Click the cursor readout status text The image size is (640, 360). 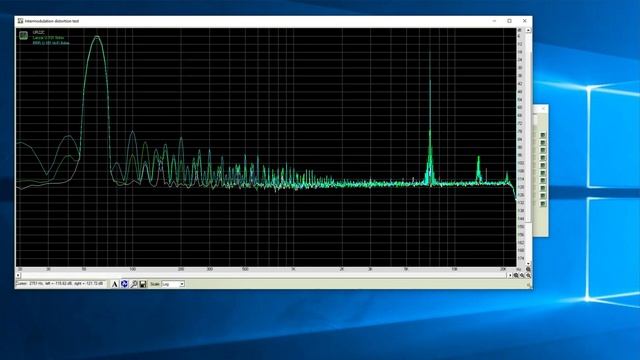pyautogui.click(x=60, y=283)
